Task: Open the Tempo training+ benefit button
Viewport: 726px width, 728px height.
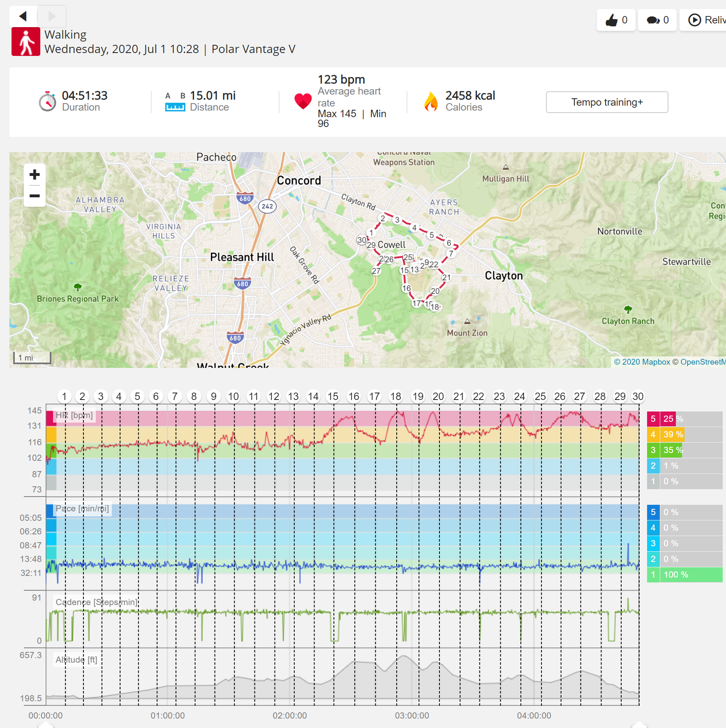Action: click(x=607, y=102)
